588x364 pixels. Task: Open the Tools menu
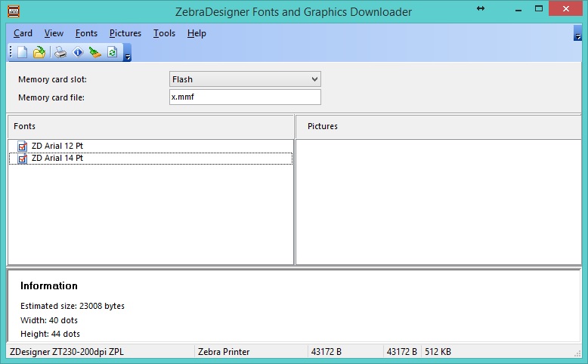tap(164, 33)
